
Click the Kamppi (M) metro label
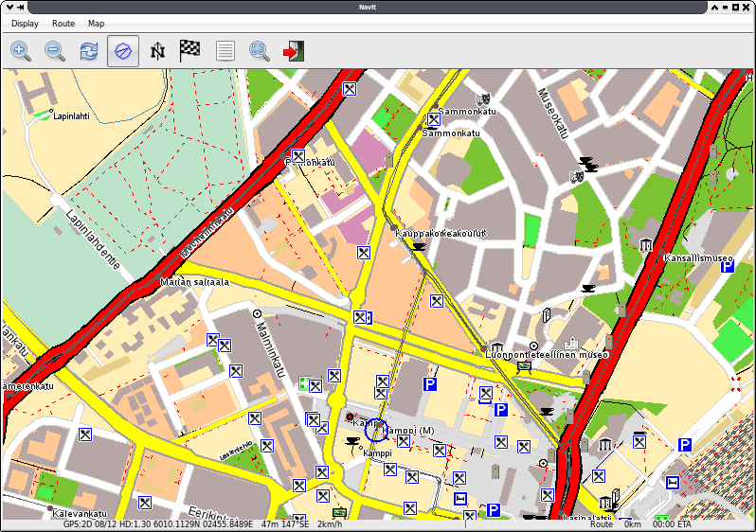point(408,431)
